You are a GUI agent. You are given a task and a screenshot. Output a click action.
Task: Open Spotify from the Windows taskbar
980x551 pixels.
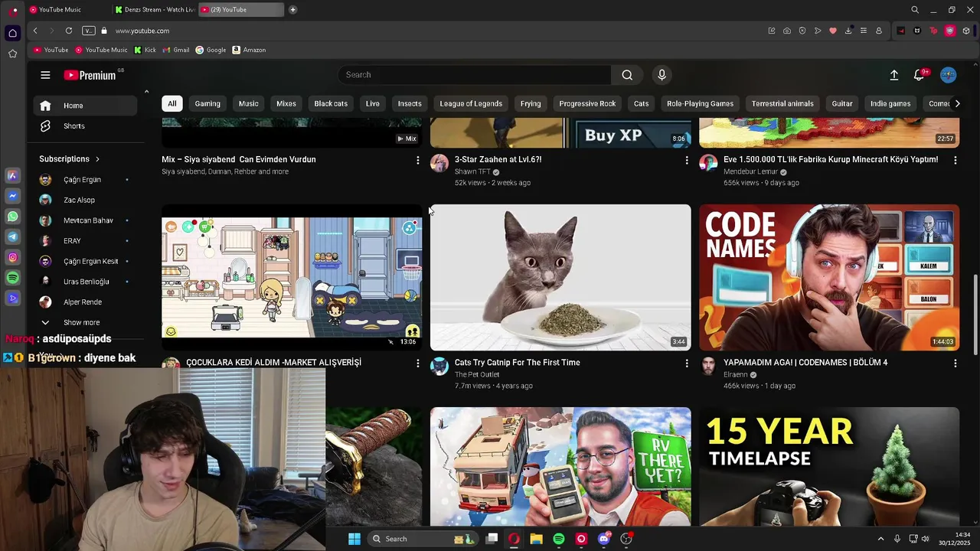[x=559, y=539]
